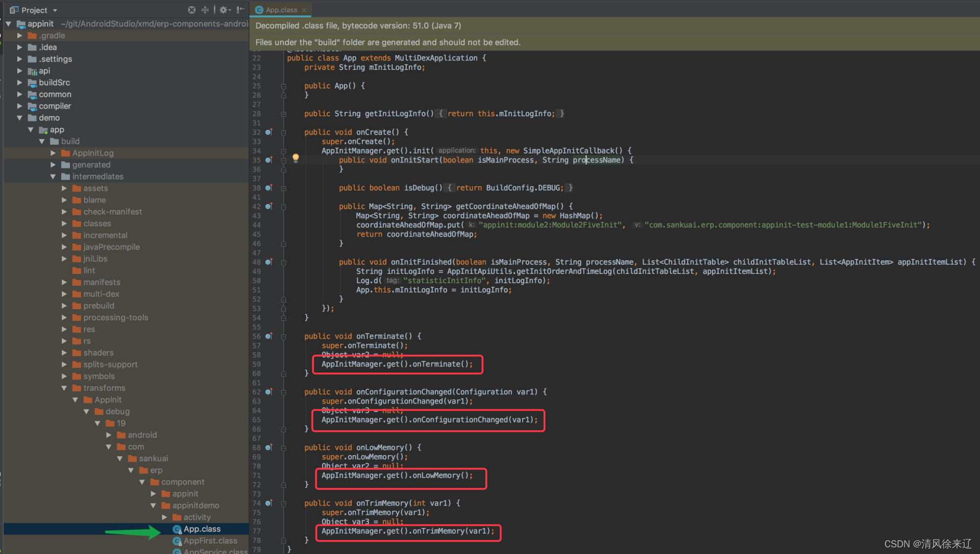Collapse the appinit root project node
The height and width of the screenshot is (554, 980).
(x=8, y=23)
